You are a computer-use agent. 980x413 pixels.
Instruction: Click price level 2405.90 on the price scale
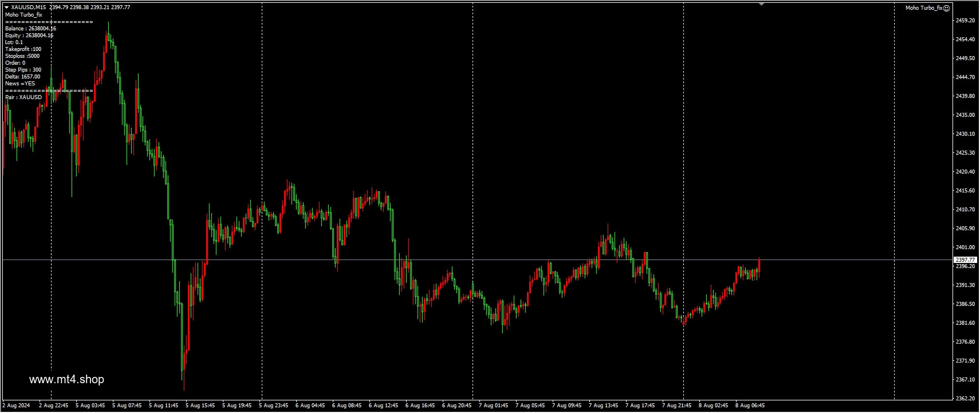(x=966, y=229)
